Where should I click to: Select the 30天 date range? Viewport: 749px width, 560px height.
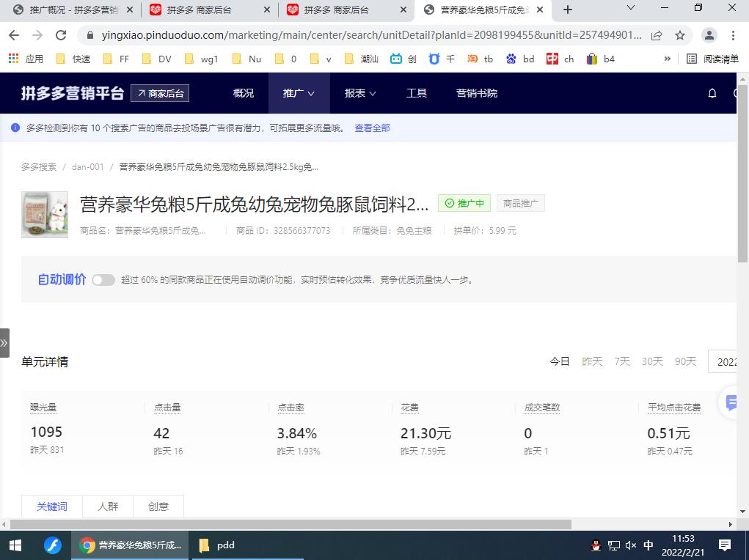point(652,361)
